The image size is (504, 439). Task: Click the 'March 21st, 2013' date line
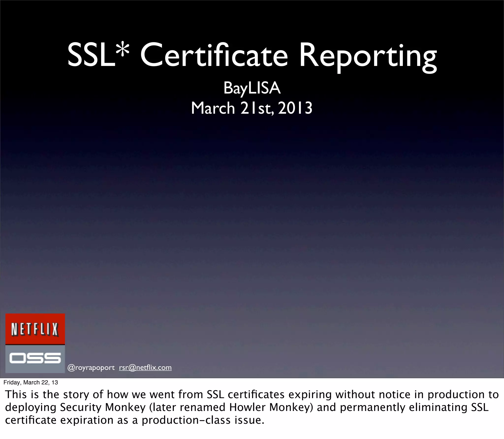[x=252, y=108]
